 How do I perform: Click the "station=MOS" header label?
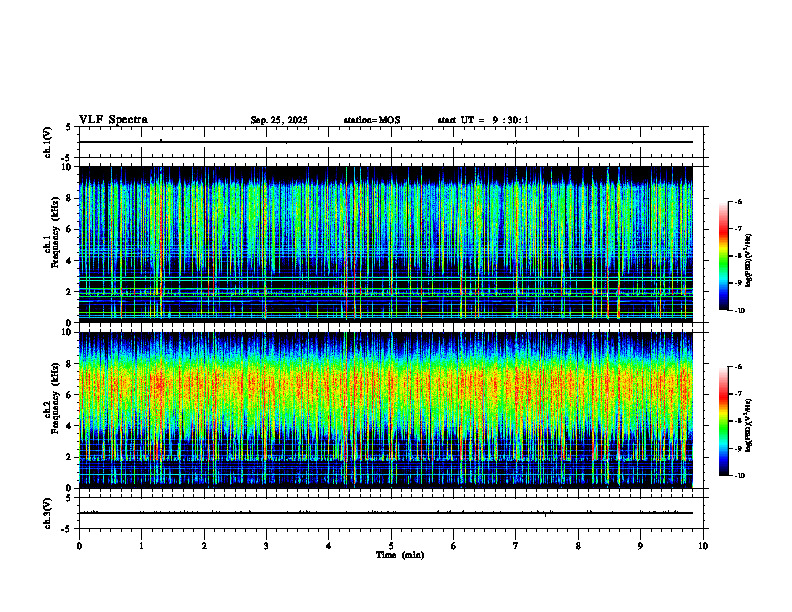point(372,120)
